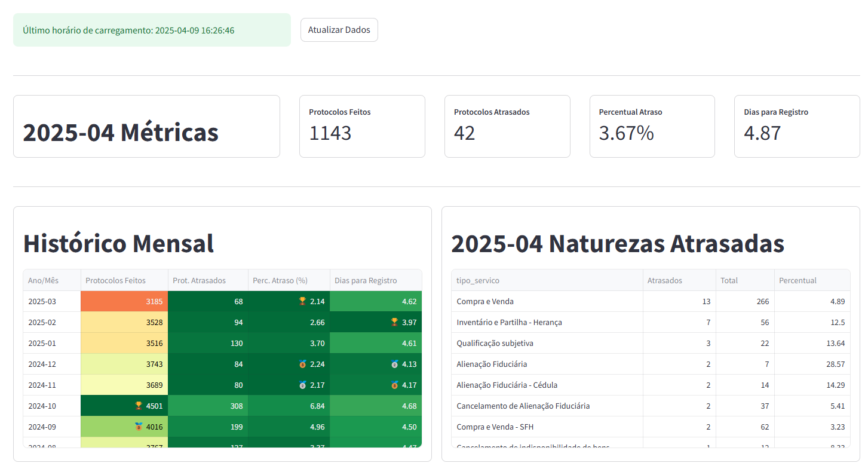Click the silver medal beside 2.17
Viewport: 868px width, 472px height.
302,385
